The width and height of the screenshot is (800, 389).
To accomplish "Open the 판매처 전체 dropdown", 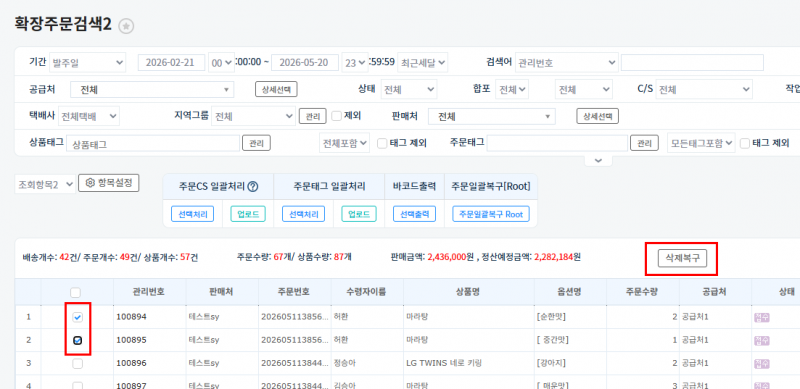I will point(492,116).
